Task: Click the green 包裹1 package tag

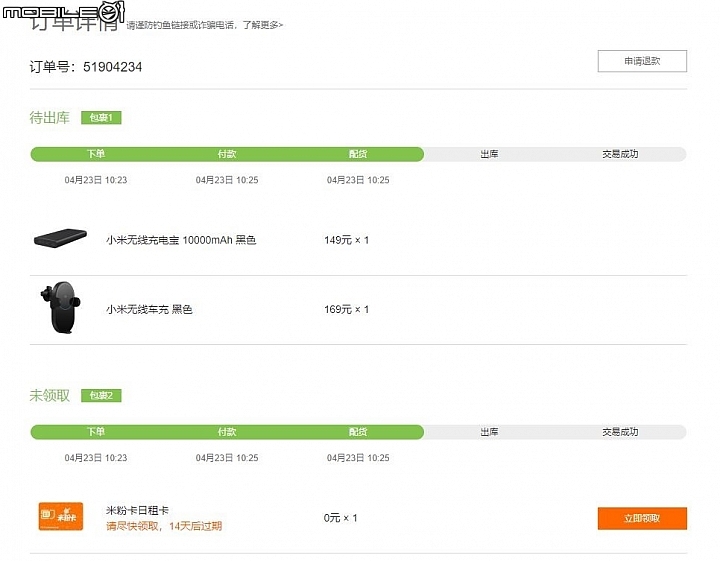Action: point(101,118)
